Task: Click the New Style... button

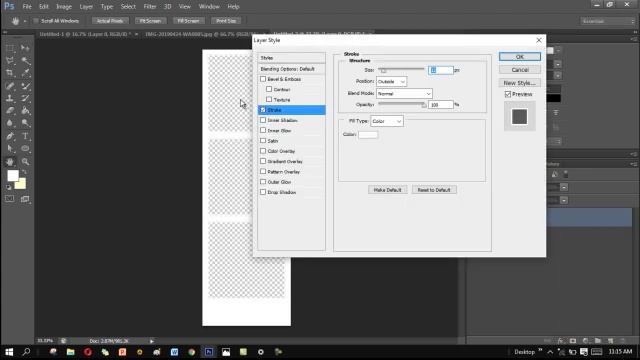Action: click(x=520, y=83)
